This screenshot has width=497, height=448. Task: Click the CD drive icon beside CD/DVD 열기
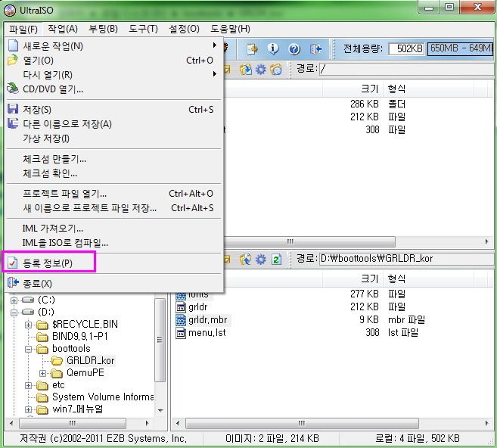click(13, 89)
